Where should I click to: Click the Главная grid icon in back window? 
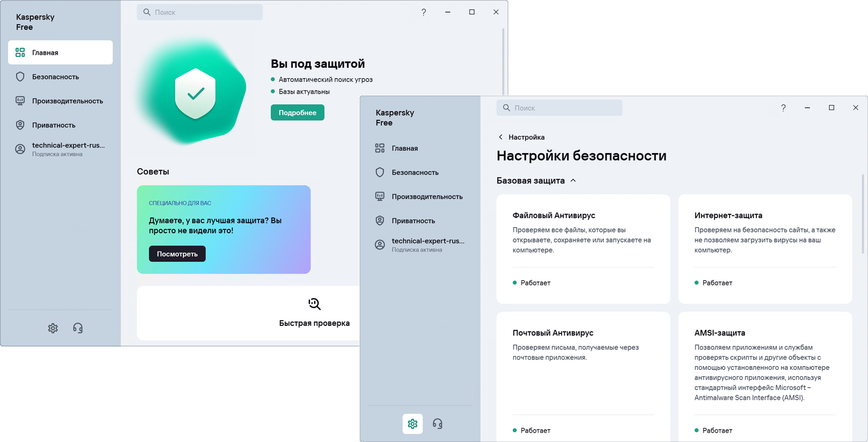pyautogui.click(x=20, y=53)
